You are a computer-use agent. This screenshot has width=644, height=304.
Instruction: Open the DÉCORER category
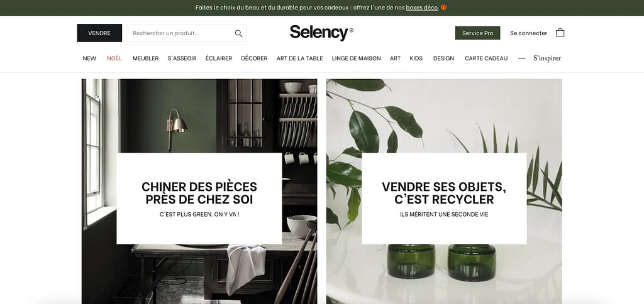click(x=254, y=58)
